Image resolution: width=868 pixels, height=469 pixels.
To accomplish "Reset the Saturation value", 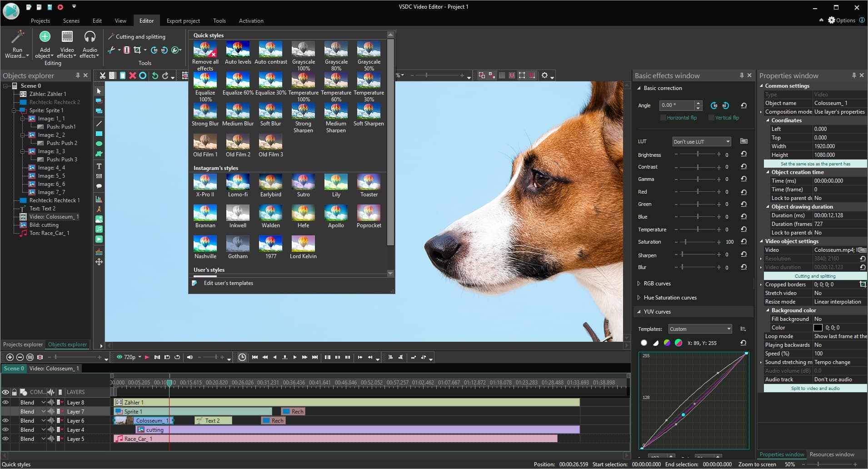I will pos(743,241).
